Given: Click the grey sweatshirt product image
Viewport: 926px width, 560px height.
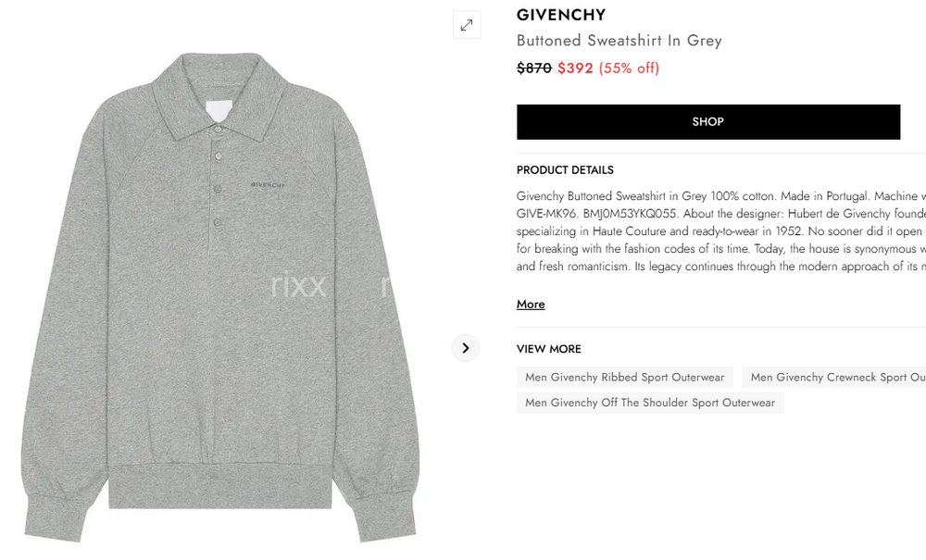Looking at the screenshot, I should point(221,297).
